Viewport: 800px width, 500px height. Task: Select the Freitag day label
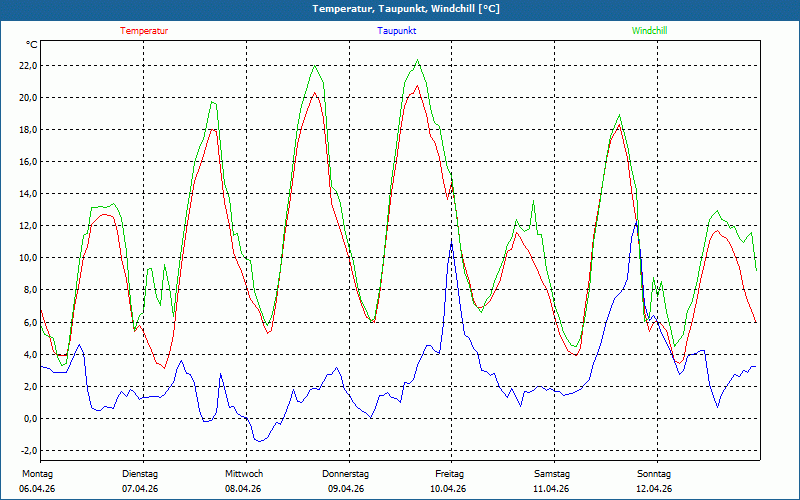coord(449,474)
